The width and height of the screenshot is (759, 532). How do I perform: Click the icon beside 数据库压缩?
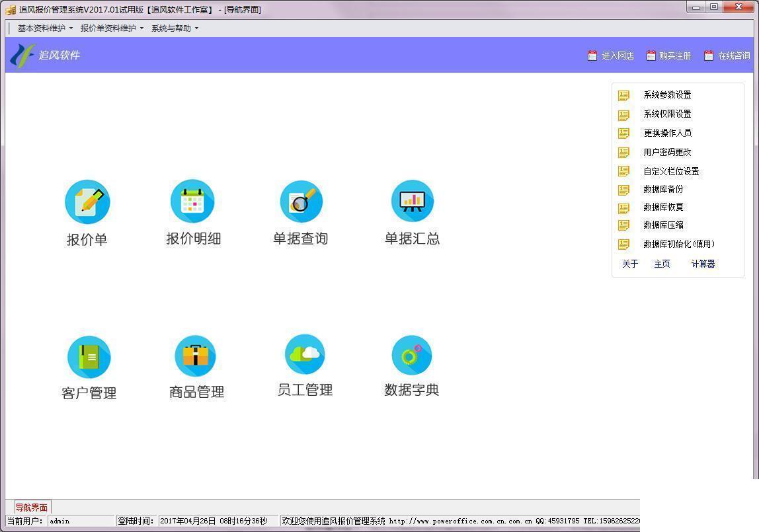pos(624,225)
